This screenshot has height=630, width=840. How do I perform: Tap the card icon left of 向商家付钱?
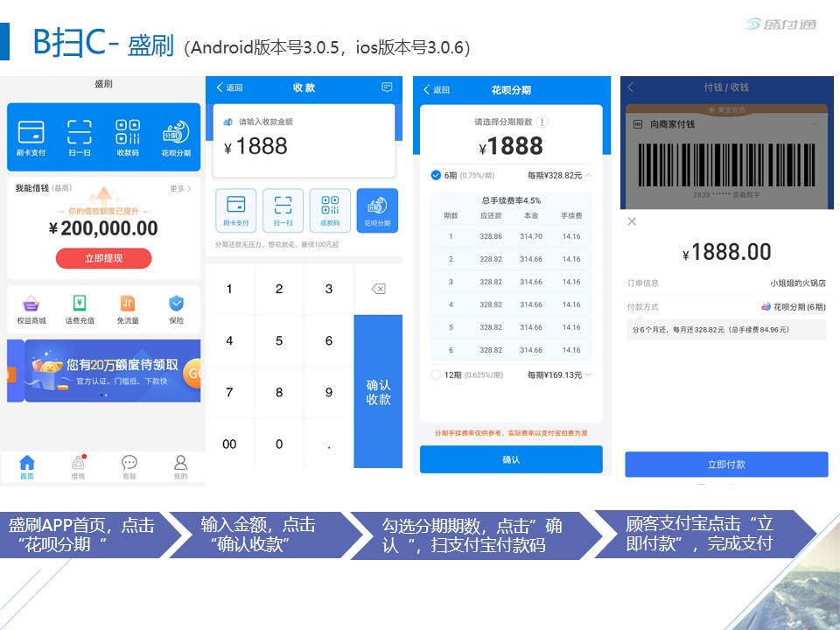click(638, 124)
